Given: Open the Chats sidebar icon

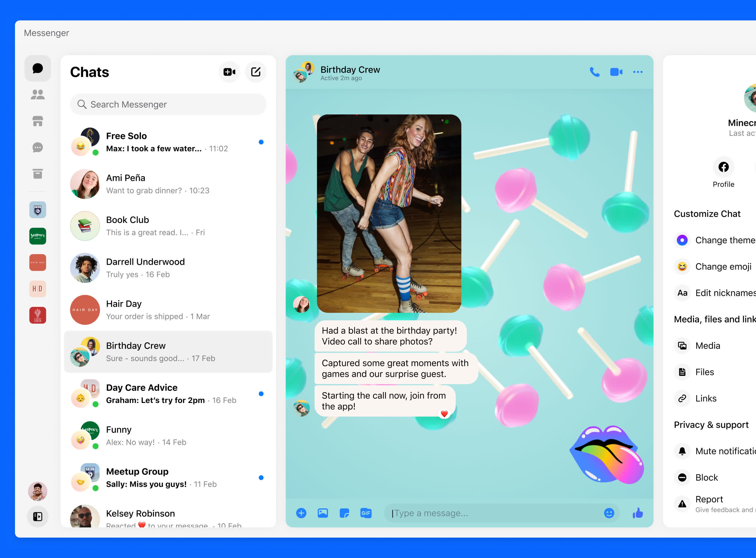Looking at the screenshot, I should click(x=38, y=68).
